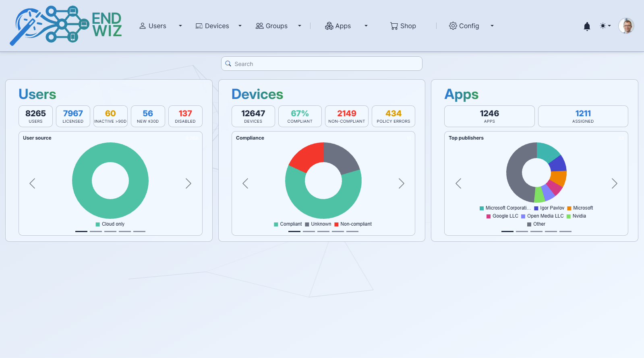Image resolution: width=644 pixels, height=358 pixels.
Task: Open the 7967 Licensed users stat
Action: (x=73, y=116)
